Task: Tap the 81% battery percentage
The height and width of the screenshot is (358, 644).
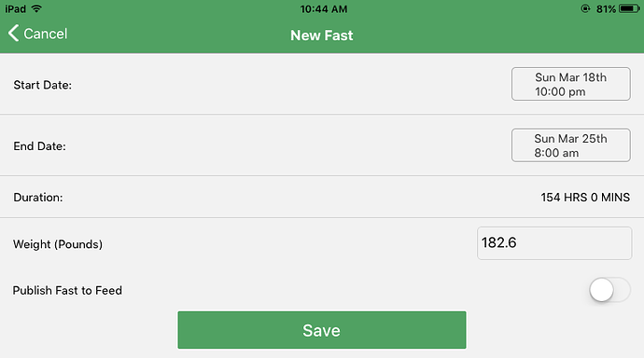Action: click(x=606, y=8)
